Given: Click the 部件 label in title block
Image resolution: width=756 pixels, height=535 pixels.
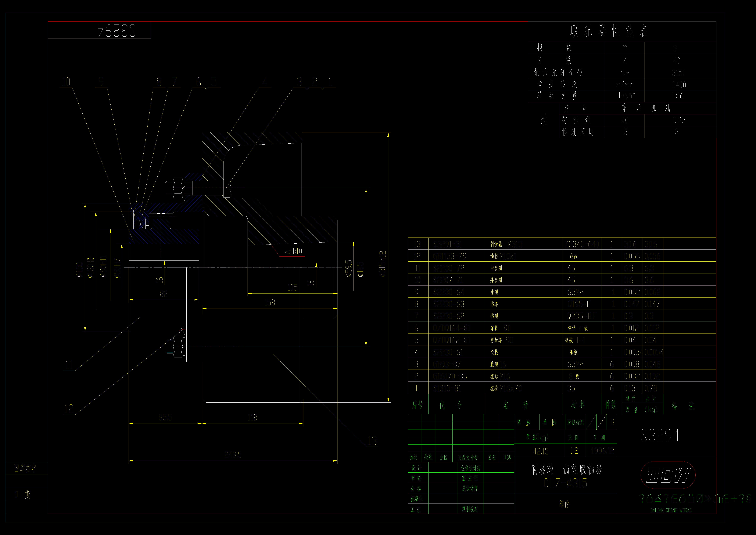Looking at the screenshot, I should click(564, 504).
